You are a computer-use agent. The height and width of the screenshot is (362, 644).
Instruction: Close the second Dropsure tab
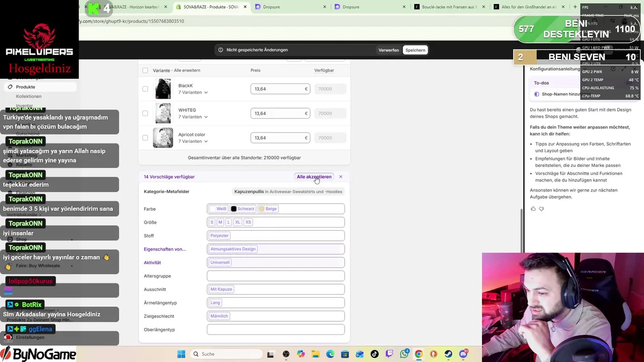[x=404, y=7]
